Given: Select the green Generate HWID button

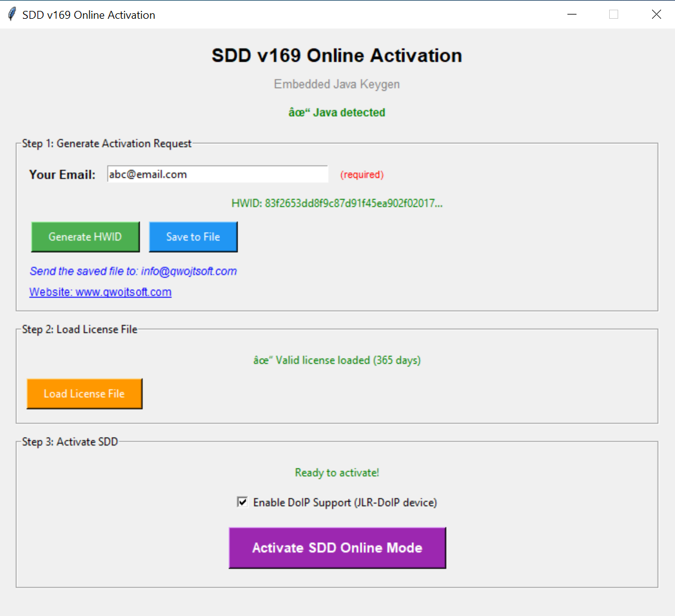Looking at the screenshot, I should (85, 236).
